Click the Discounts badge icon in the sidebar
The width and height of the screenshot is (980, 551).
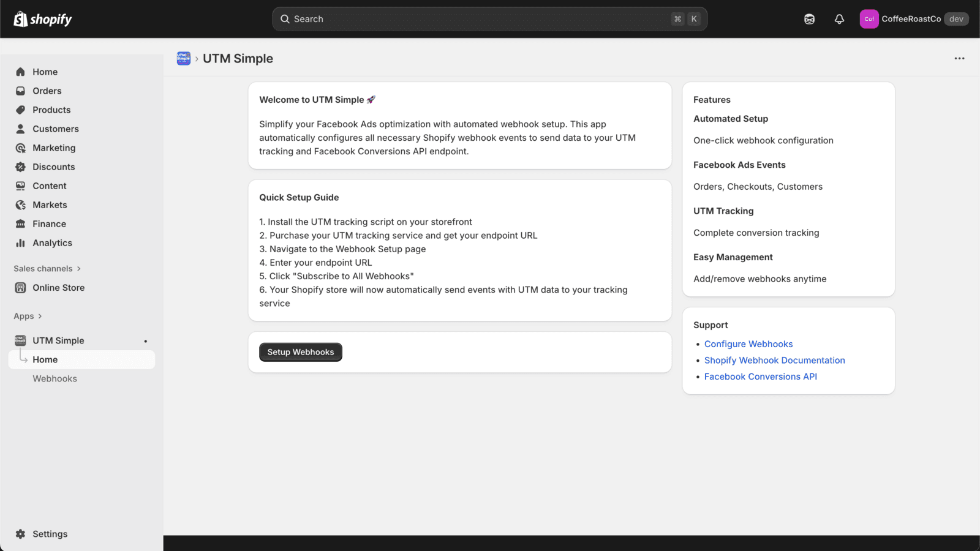[x=20, y=167]
